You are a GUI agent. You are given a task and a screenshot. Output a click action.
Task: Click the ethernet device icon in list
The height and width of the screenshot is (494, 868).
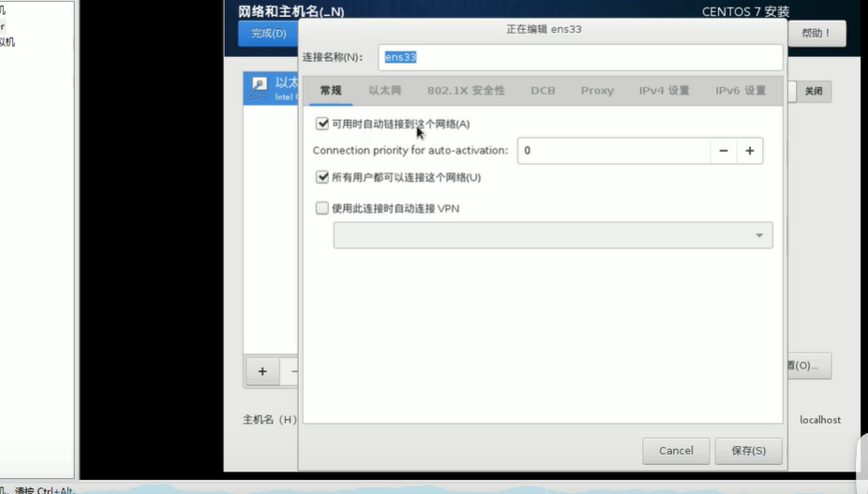coord(258,88)
